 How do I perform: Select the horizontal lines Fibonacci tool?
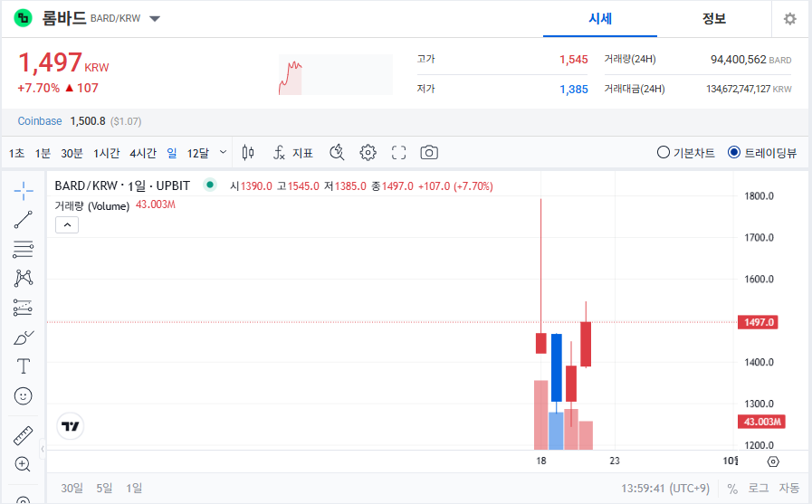tap(24, 250)
